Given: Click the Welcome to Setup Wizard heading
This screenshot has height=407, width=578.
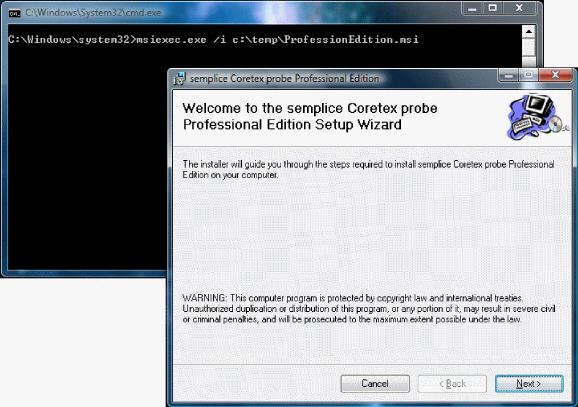Looking at the screenshot, I should (310, 116).
